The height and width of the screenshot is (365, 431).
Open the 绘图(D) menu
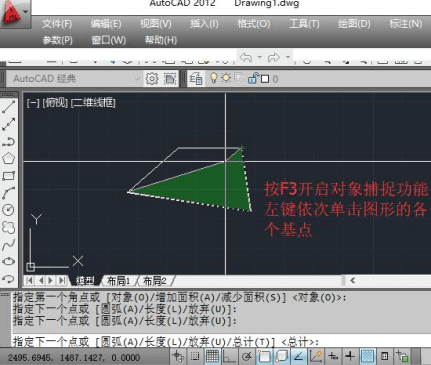[354, 24]
